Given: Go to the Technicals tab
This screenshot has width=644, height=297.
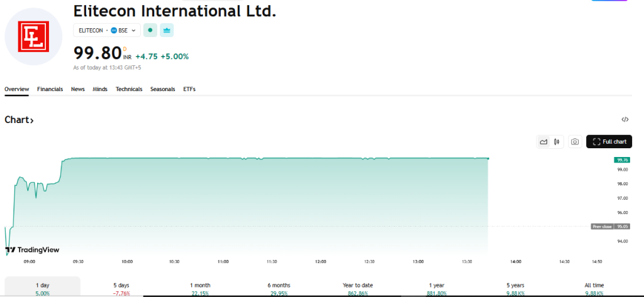Looking at the screenshot, I should (x=129, y=89).
